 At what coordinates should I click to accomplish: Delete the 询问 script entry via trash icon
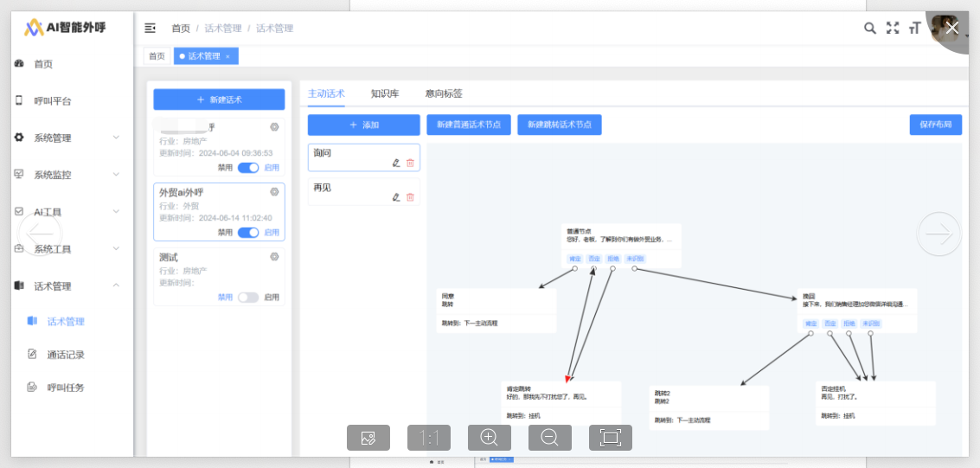(411, 163)
